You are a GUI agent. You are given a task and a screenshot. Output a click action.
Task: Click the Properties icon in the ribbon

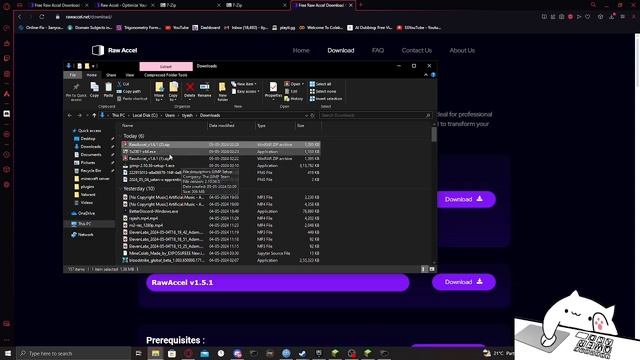[x=273, y=90]
